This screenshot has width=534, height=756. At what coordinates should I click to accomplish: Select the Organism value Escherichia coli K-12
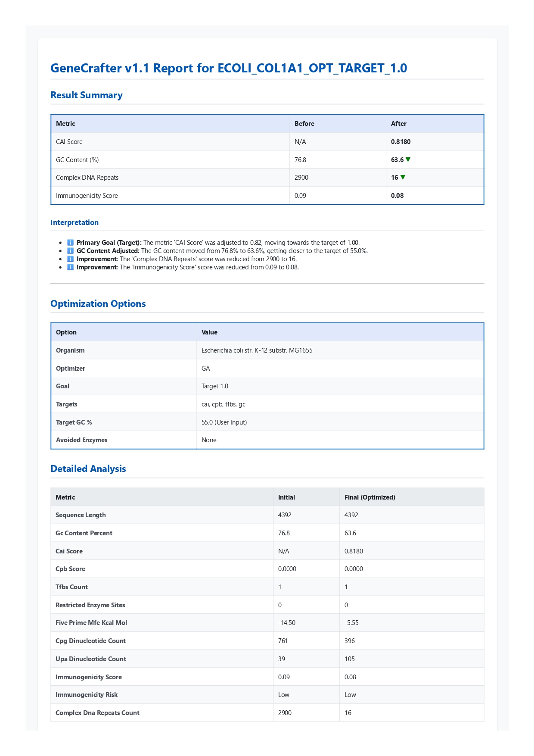257,350
